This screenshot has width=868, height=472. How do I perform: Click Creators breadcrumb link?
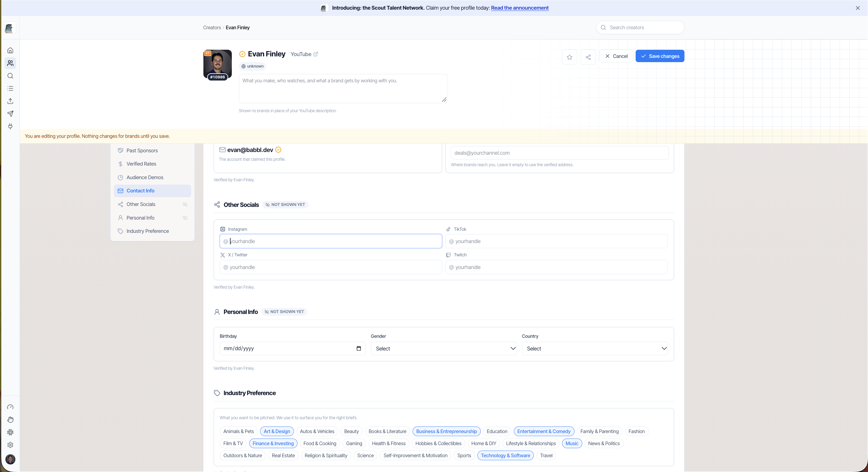tap(212, 28)
